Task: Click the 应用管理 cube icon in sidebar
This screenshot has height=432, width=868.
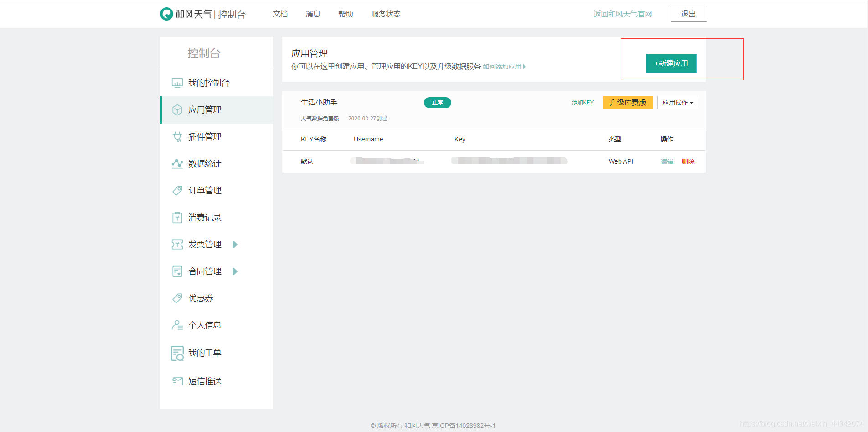Action: point(177,109)
